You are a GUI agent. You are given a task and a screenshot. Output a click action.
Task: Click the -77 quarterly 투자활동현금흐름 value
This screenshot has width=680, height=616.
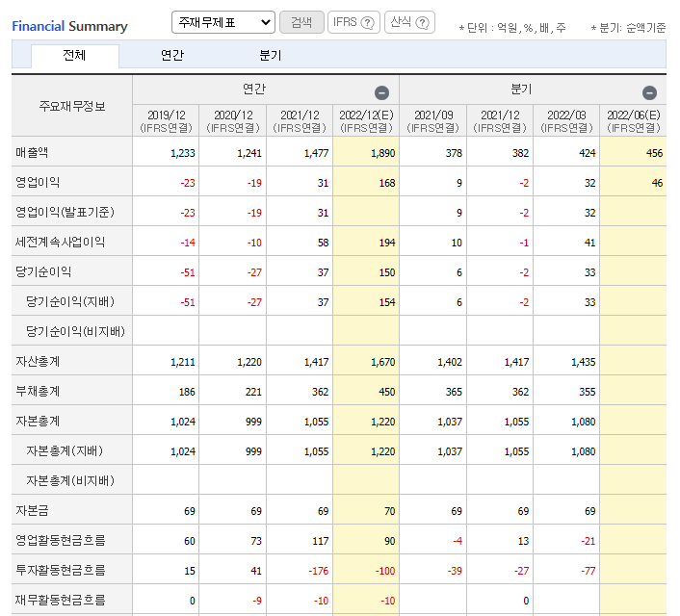588,571
